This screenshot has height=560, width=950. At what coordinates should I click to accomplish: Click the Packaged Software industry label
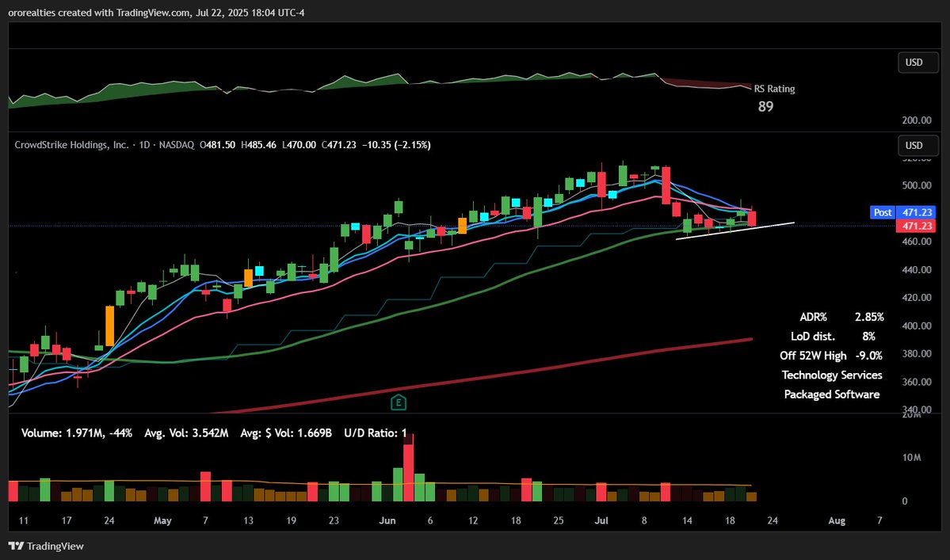(832, 394)
